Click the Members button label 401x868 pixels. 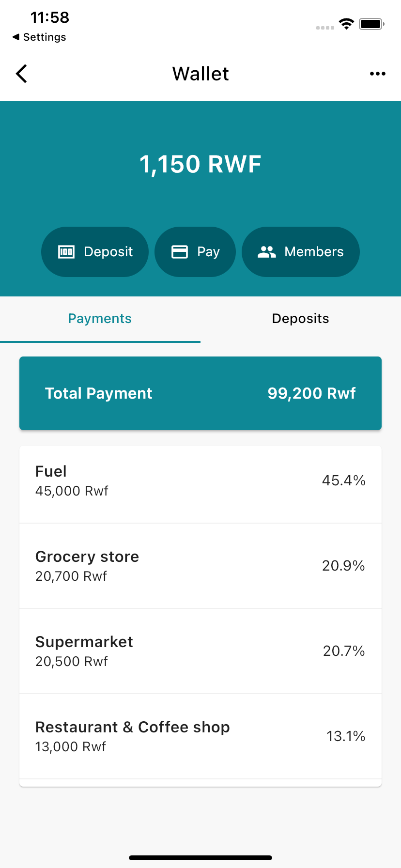(314, 252)
